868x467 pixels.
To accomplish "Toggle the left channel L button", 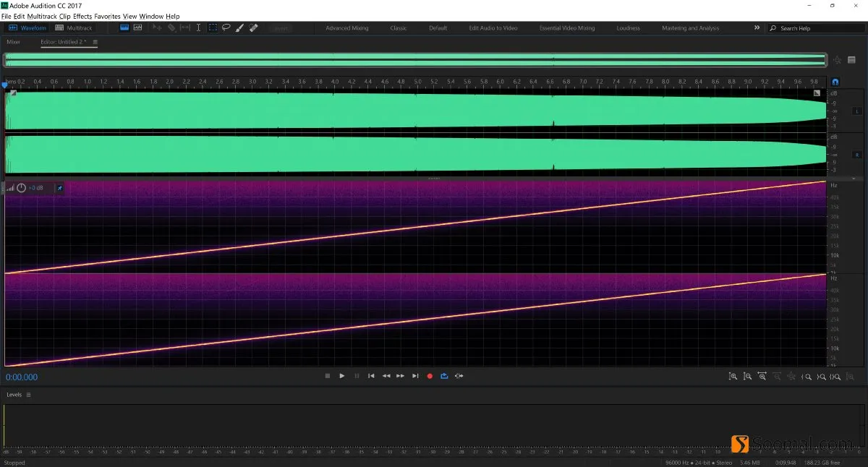I will [857, 111].
